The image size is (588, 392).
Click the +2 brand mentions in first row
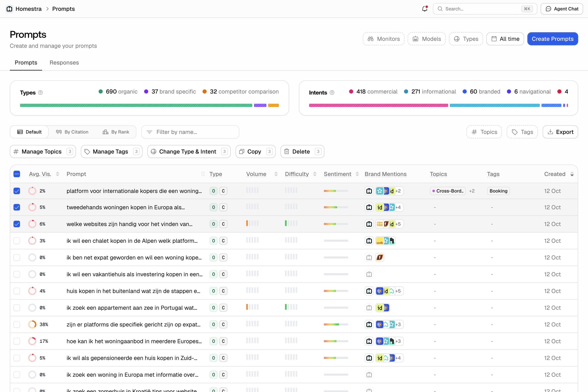click(x=398, y=191)
